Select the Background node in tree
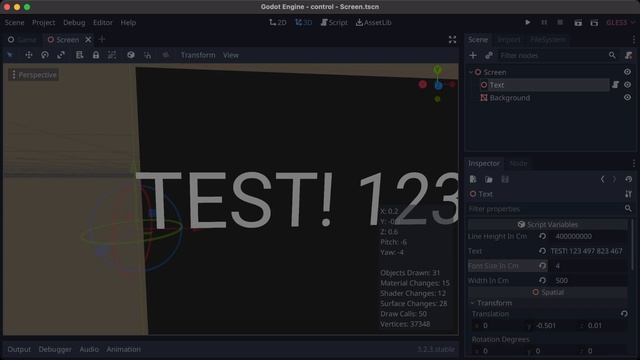The width and height of the screenshot is (640, 360). 509,98
